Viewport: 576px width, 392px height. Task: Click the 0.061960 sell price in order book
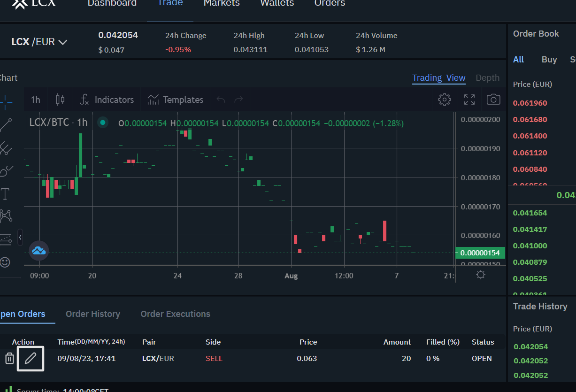530,103
